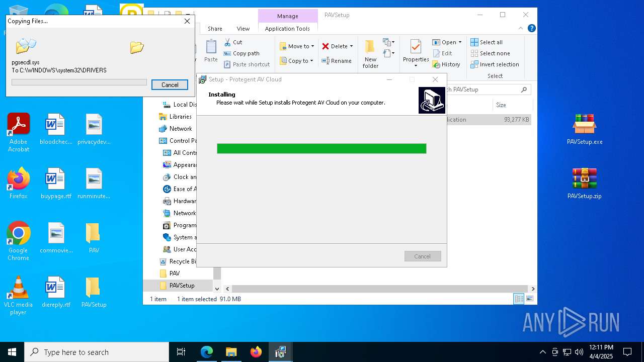The width and height of the screenshot is (644, 362).
Task: Select Recycle Bin in navigation pane
Action: point(178,261)
